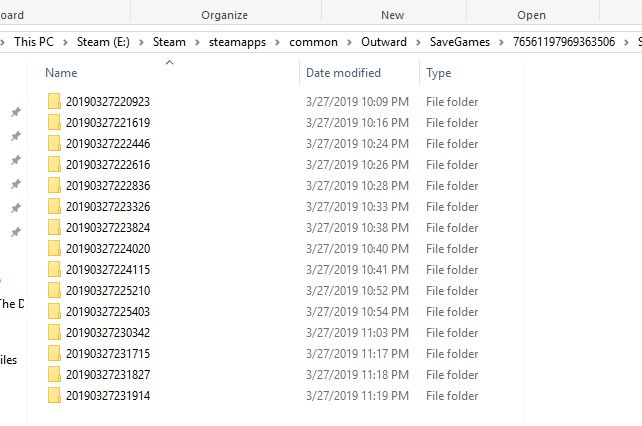The image size is (642, 426).
Task: Click the New ribbon group label
Action: click(392, 15)
